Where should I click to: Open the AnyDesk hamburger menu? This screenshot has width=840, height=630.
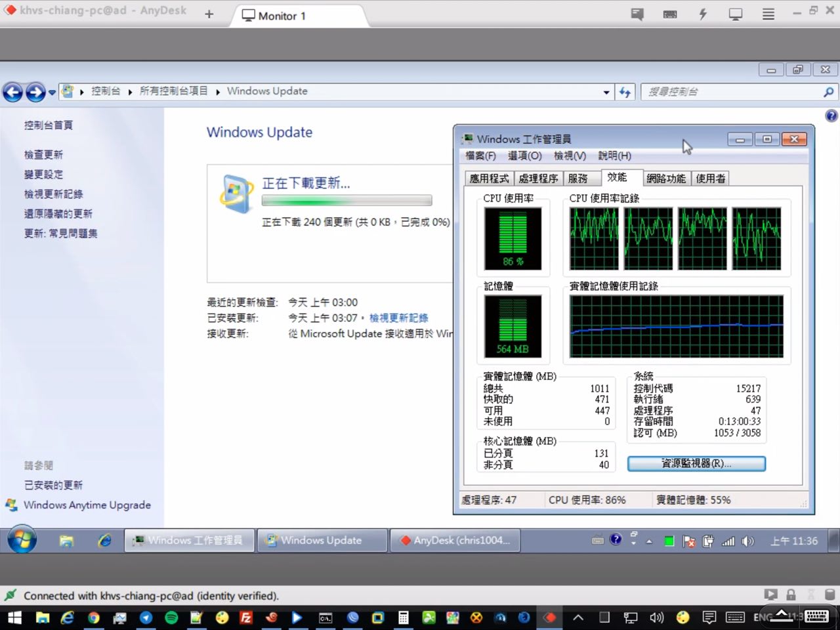point(768,14)
